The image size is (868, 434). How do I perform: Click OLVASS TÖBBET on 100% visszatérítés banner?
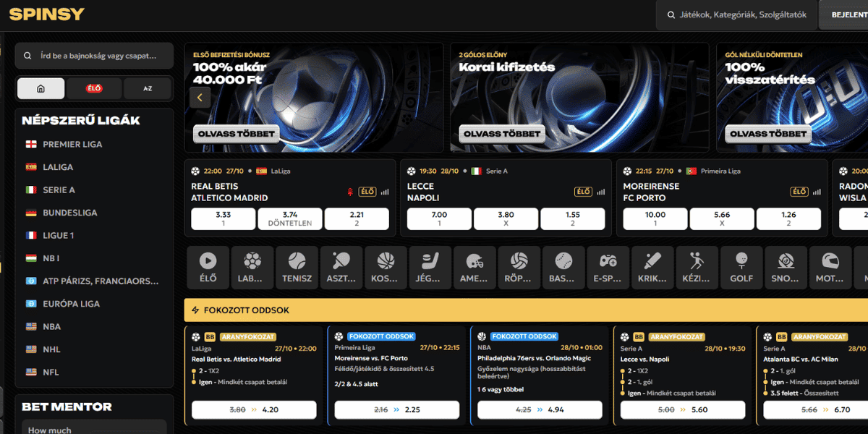pyautogui.click(x=768, y=134)
